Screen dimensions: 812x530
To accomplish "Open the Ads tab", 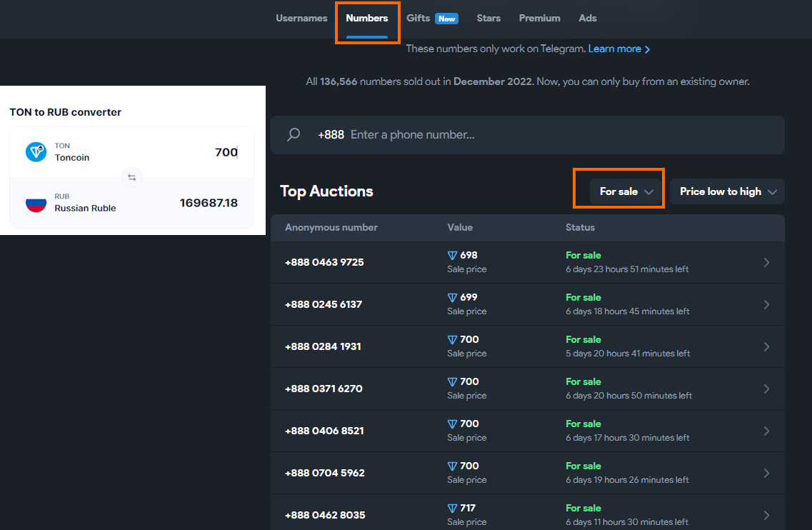I will click(x=587, y=18).
